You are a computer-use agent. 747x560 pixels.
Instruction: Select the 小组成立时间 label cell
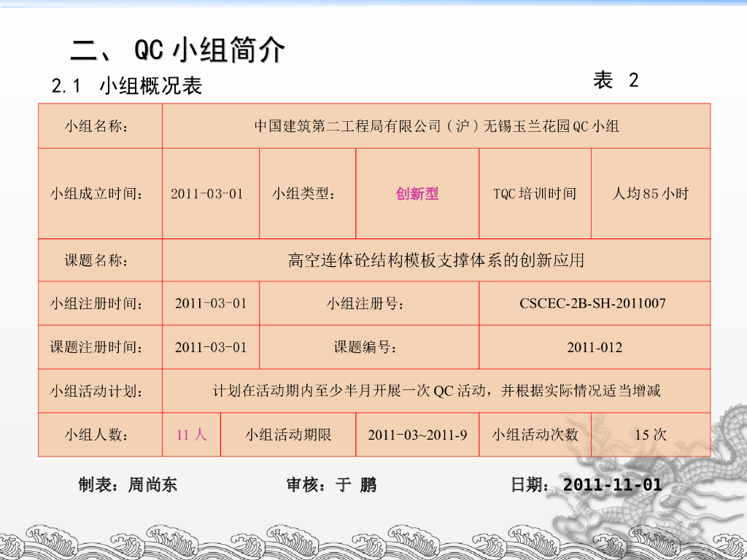coord(101,193)
